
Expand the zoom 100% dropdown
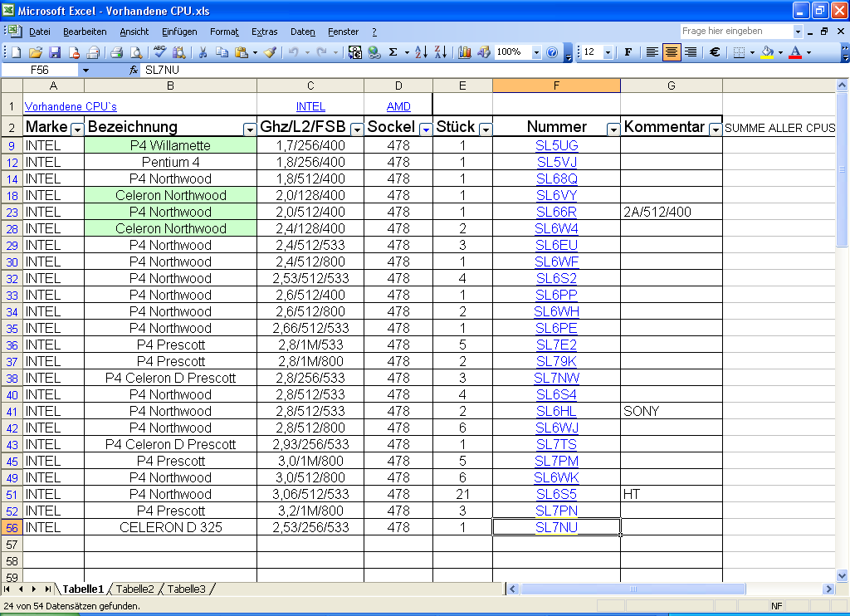[536, 52]
